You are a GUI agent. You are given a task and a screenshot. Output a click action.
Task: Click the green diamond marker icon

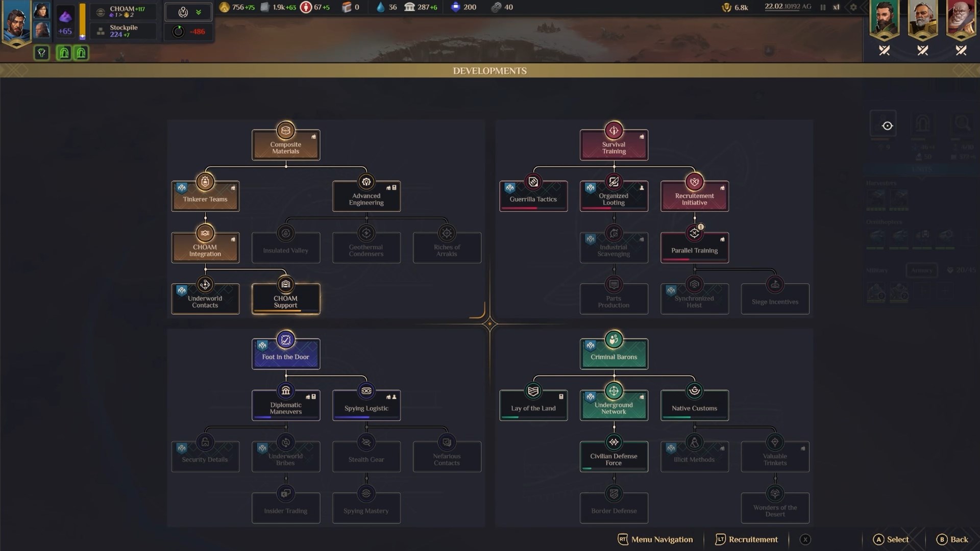click(42, 53)
